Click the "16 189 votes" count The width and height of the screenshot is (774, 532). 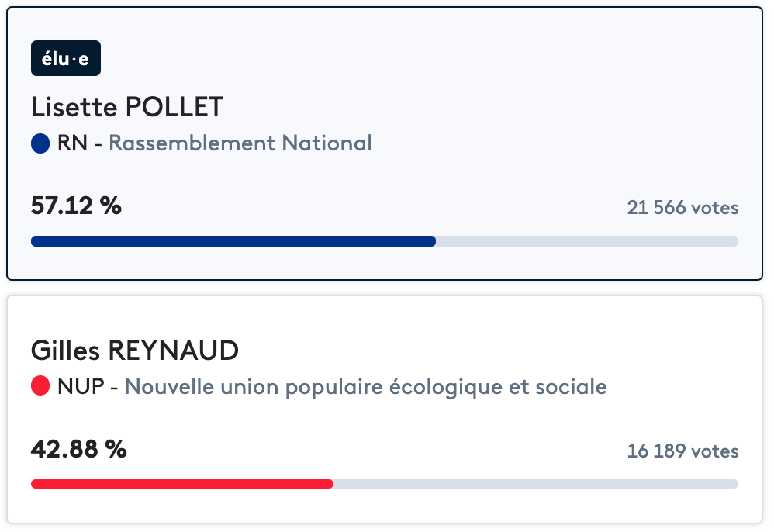pos(682,451)
